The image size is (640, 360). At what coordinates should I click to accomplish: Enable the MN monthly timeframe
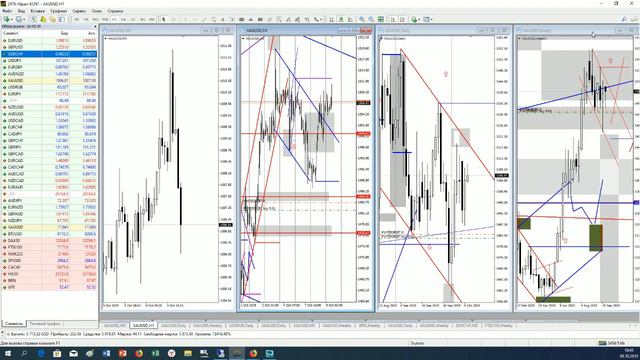click(151, 19)
